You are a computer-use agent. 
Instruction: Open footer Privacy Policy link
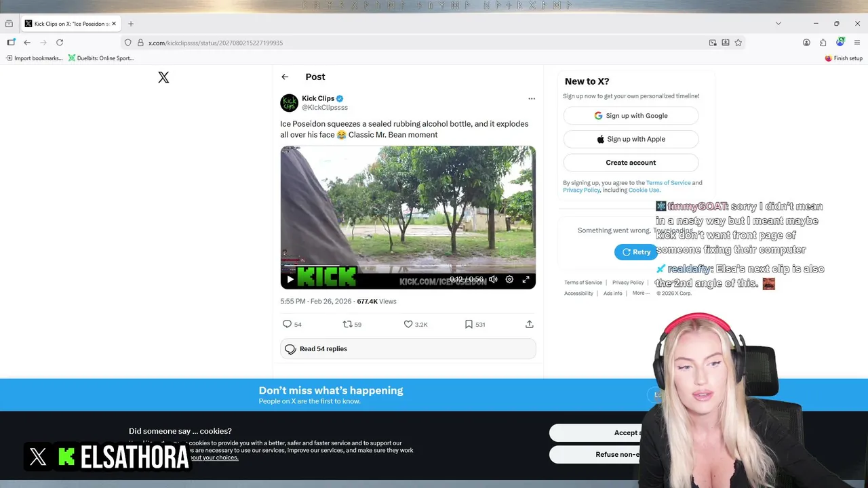click(628, 283)
